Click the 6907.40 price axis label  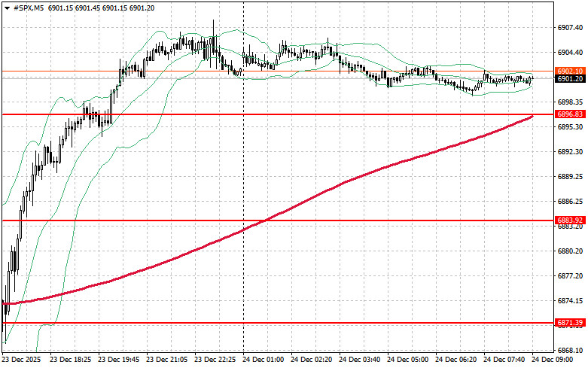(570, 28)
